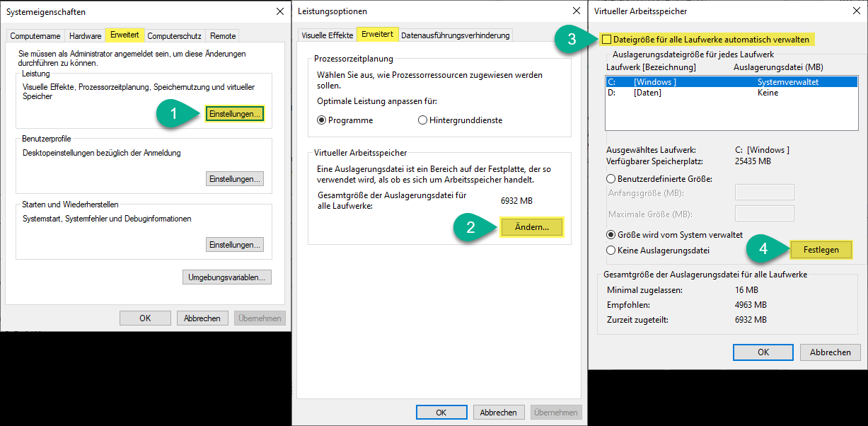Choose the Programme radio option

322,120
